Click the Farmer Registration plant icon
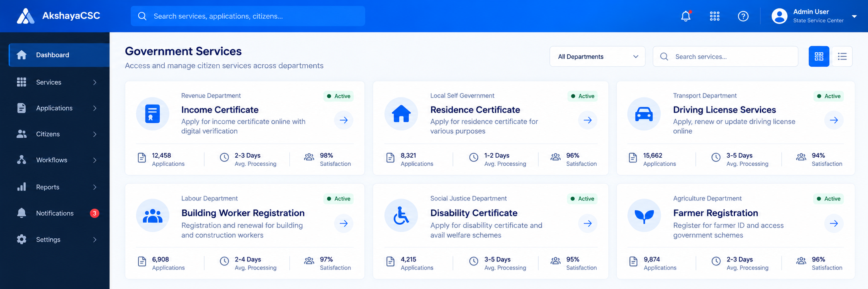868x289 pixels. click(644, 216)
